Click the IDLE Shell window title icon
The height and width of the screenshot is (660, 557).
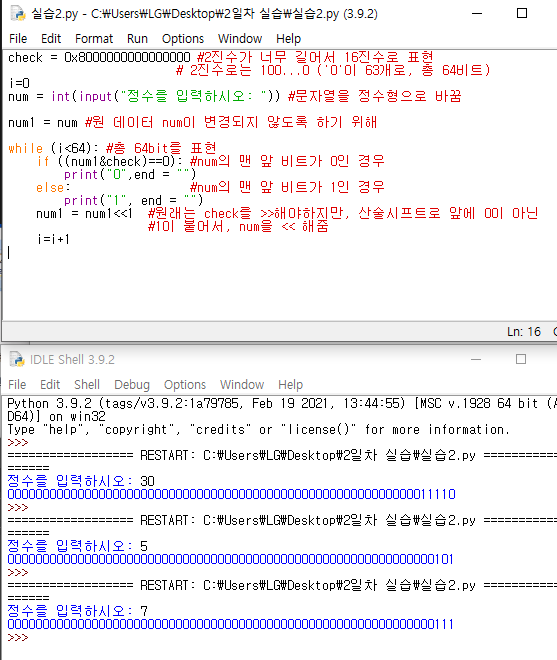17,359
